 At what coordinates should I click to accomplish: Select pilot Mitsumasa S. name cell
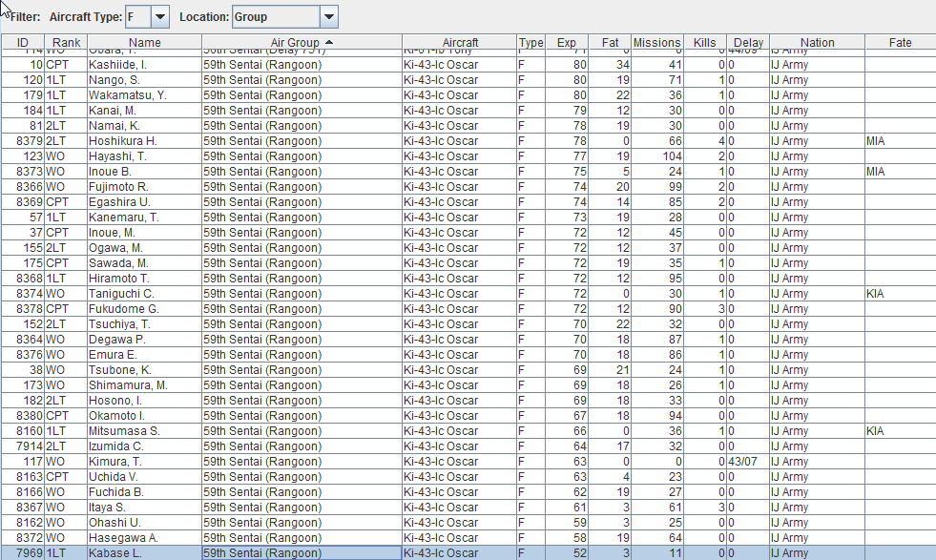[144, 431]
